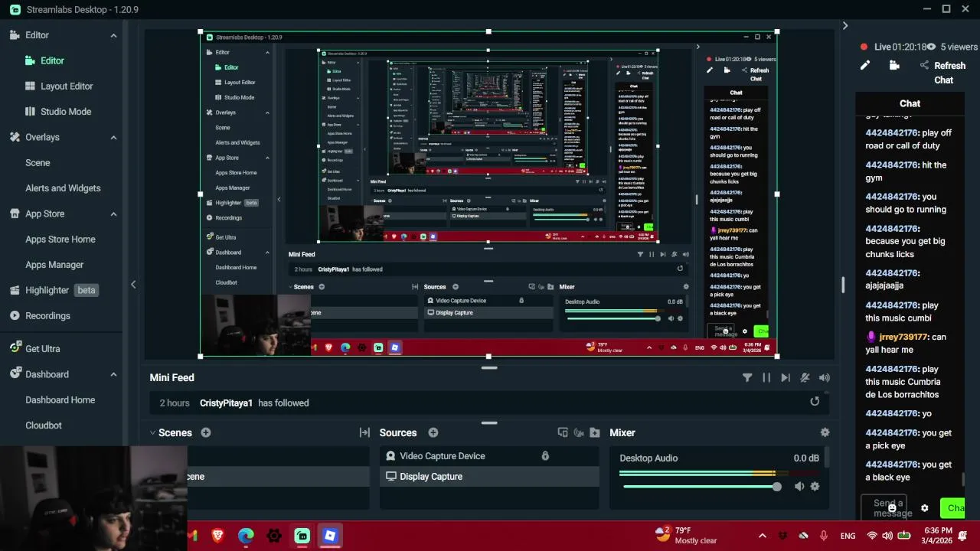This screenshot has width=980, height=551.
Task: Open Desktop Audio settings gear
Action: click(815, 486)
